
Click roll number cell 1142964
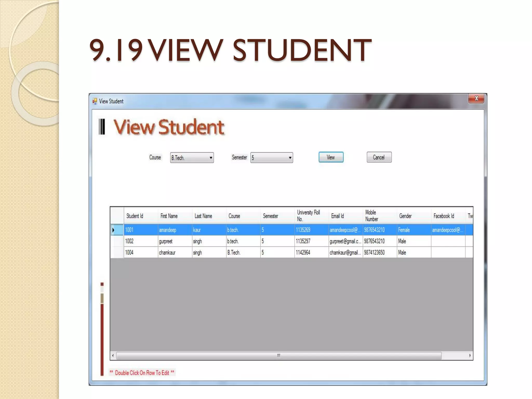pos(312,252)
